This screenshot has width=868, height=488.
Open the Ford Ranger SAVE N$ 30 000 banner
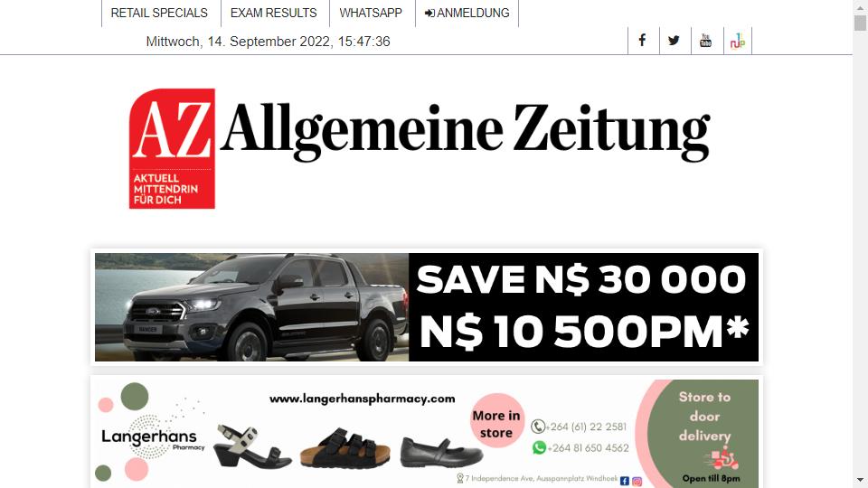[426, 307]
